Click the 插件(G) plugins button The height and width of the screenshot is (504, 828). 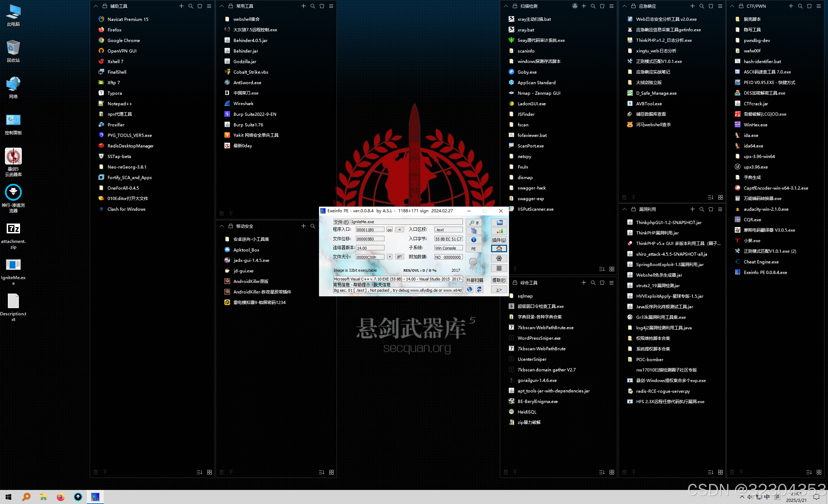point(499,240)
